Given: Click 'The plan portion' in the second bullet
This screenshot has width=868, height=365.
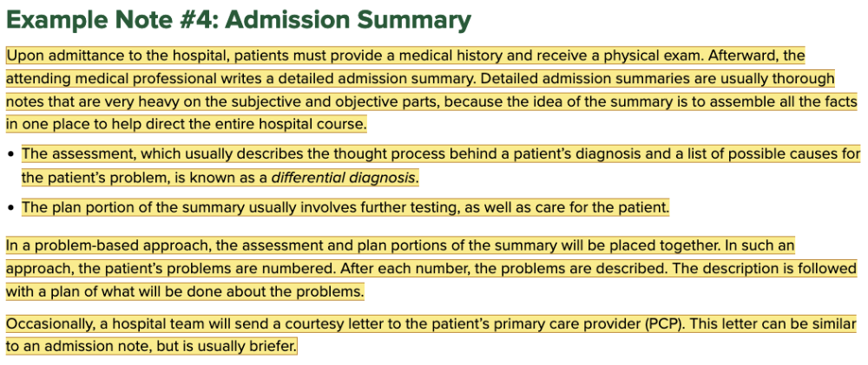Looking at the screenshot, I should click(76, 208).
